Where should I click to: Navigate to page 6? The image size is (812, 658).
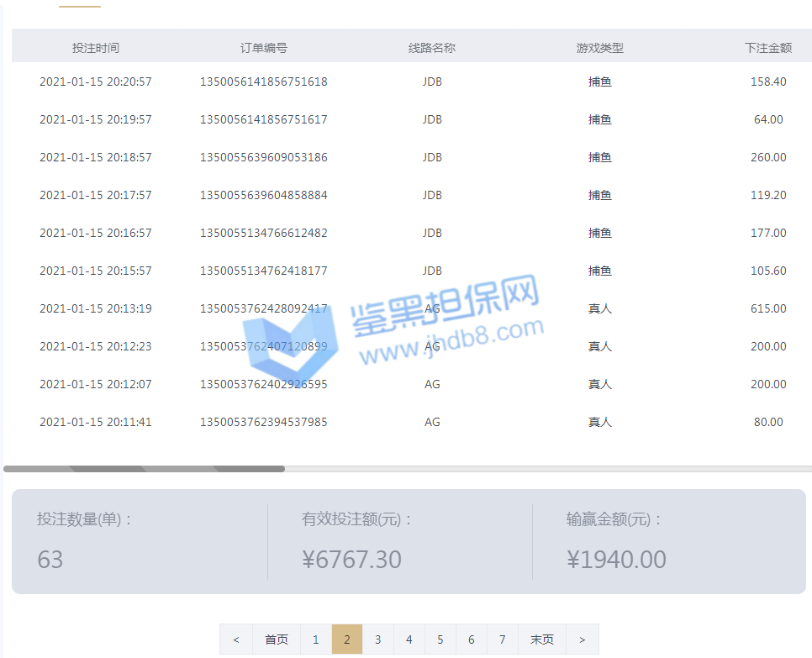[x=472, y=640]
